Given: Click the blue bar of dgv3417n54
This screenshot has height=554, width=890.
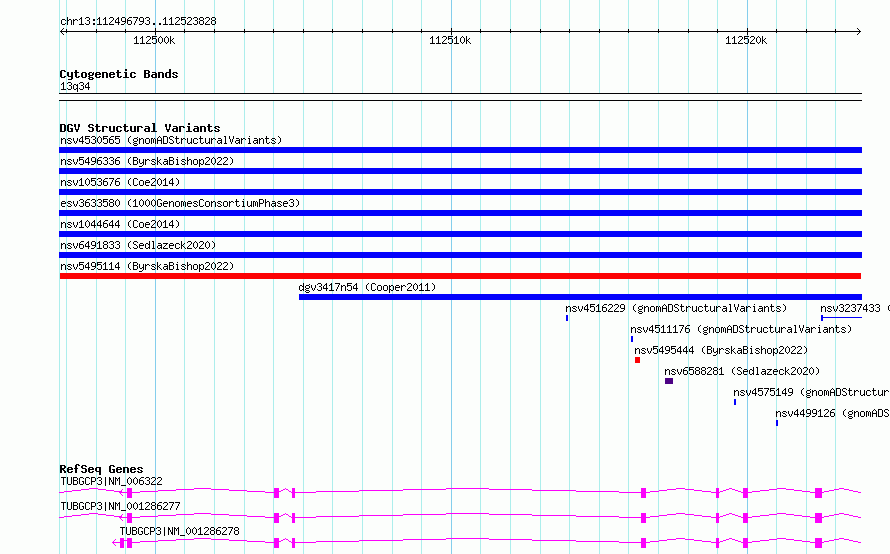Looking at the screenshot, I should pyautogui.click(x=580, y=297).
